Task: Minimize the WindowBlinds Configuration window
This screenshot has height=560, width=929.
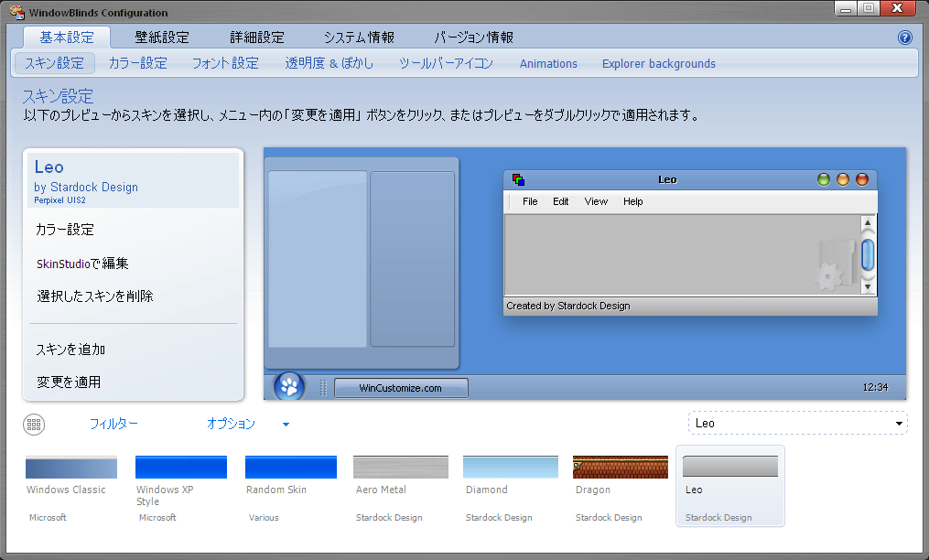Action: 845,9
